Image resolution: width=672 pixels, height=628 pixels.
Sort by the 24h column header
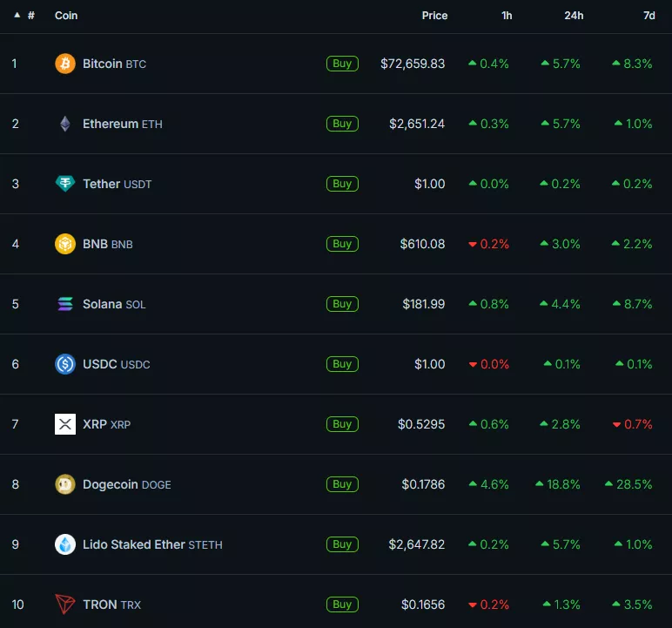tap(573, 16)
